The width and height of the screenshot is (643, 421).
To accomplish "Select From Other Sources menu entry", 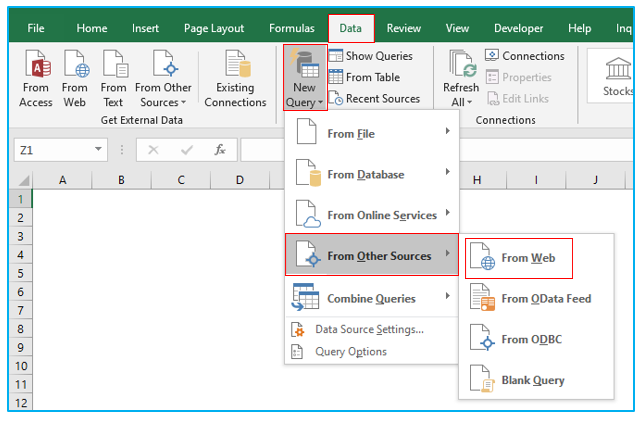I will 372,255.
